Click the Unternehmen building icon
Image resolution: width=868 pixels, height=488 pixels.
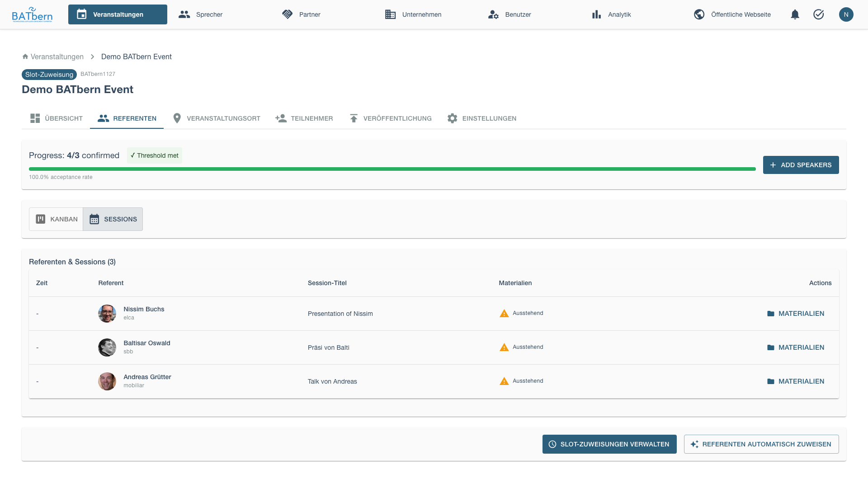(390, 14)
